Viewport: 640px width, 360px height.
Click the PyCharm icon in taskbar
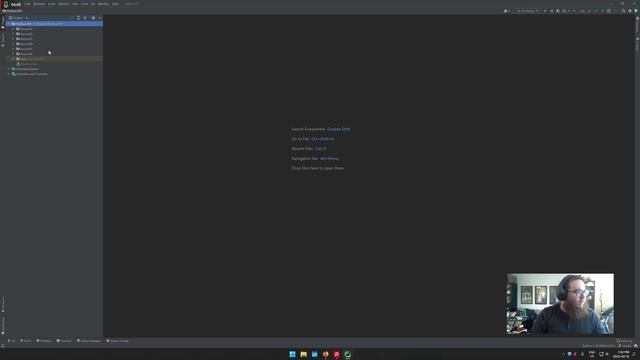tap(347, 354)
